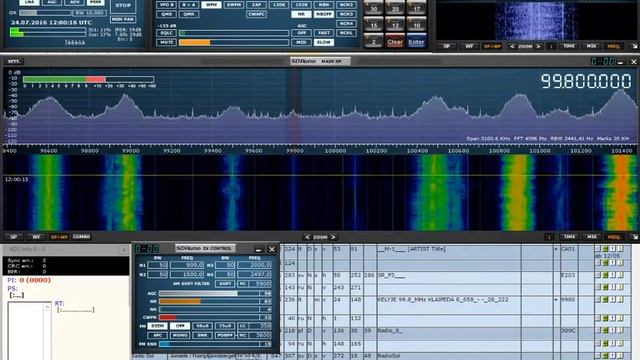Image resolution: width=640 pixels, height=360 pixels.
Task: Click the BW 10.000 field
Action: (89, 13)
